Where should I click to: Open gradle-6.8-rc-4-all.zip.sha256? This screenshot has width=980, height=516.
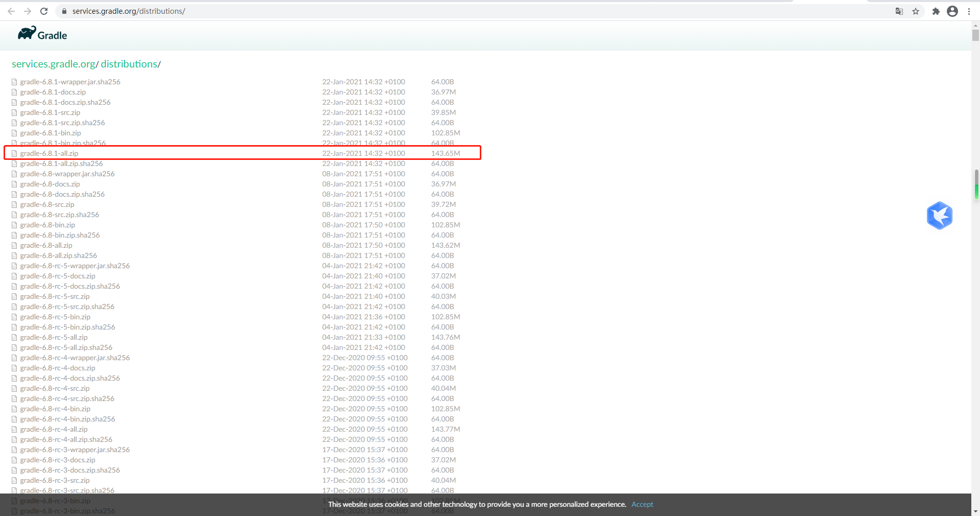coord(66,439)
